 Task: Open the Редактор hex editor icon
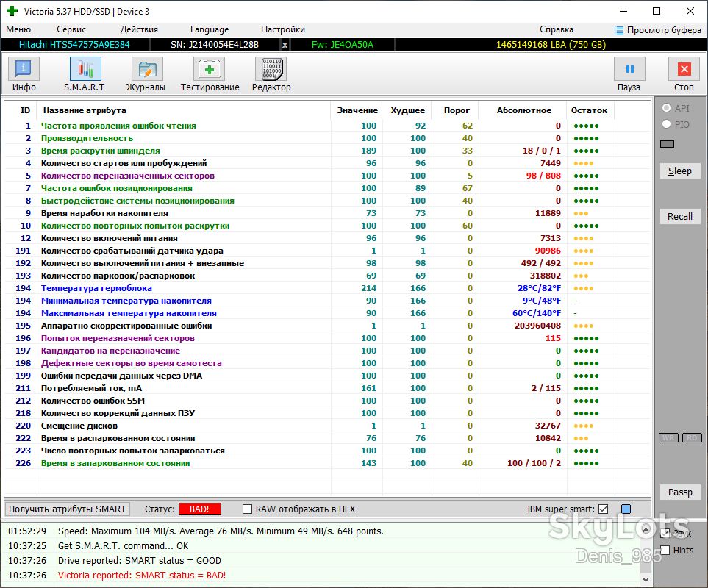[271, 70]
